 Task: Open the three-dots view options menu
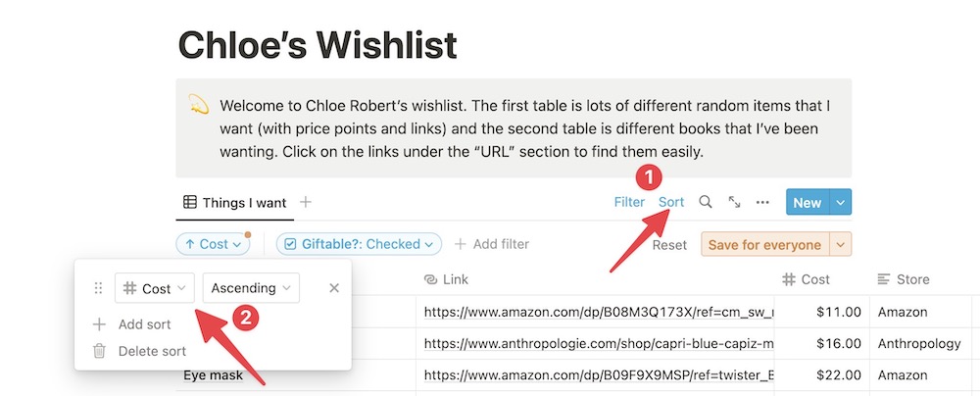(762, 202)
